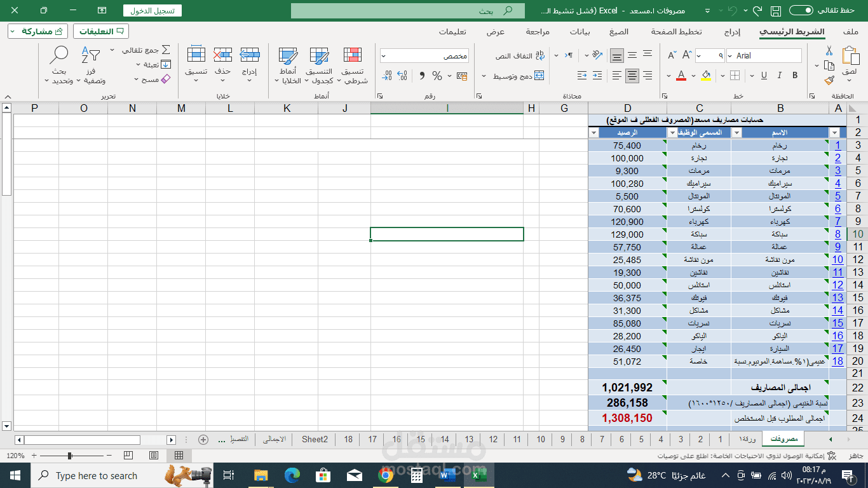This screenshot has width=868, height=488.
Task: Toggle Underline (U) formatting
Action: pyautogui.click(x=763, y=76)
